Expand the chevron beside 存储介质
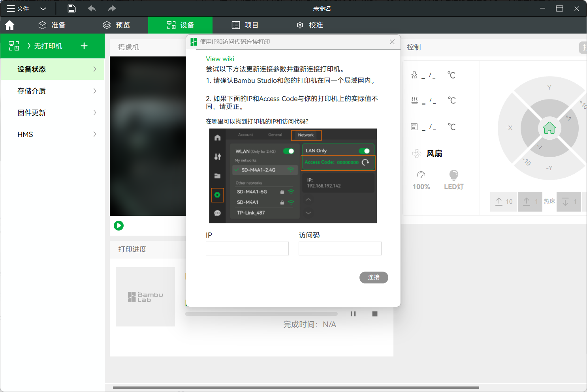The width and height of the screenshot is (587, 392). point(95,91)
